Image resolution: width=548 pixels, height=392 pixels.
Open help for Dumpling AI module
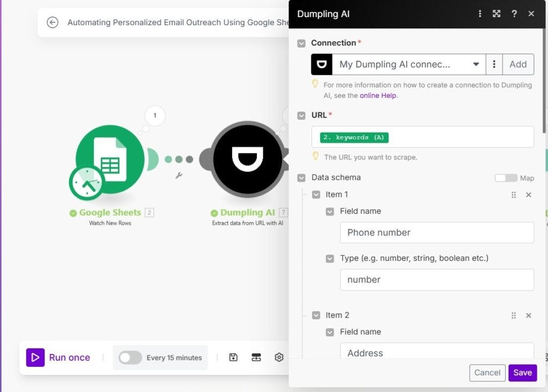coord(514,13)
